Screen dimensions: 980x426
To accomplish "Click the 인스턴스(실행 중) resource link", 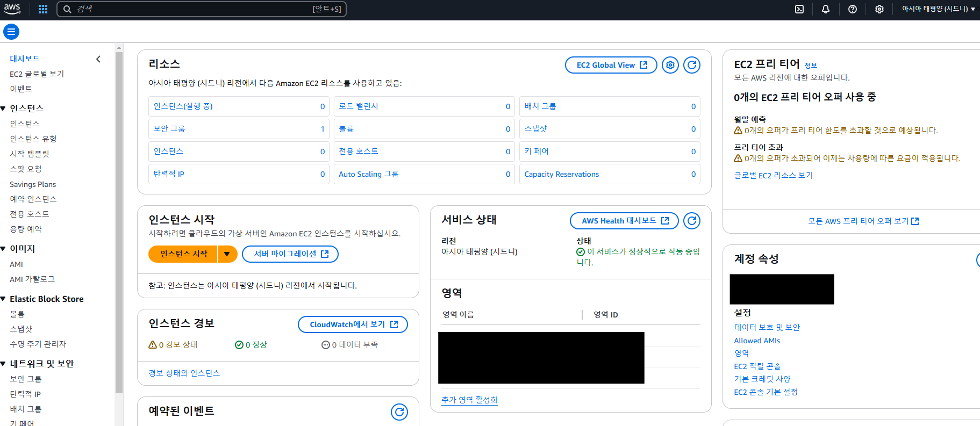I will click(183, 106).
